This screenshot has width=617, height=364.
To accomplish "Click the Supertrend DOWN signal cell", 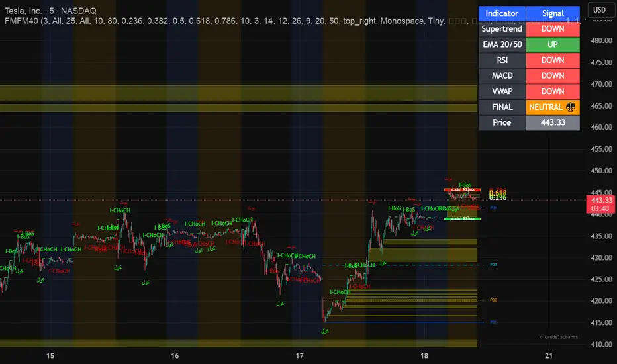I will (x=553, y=29).
